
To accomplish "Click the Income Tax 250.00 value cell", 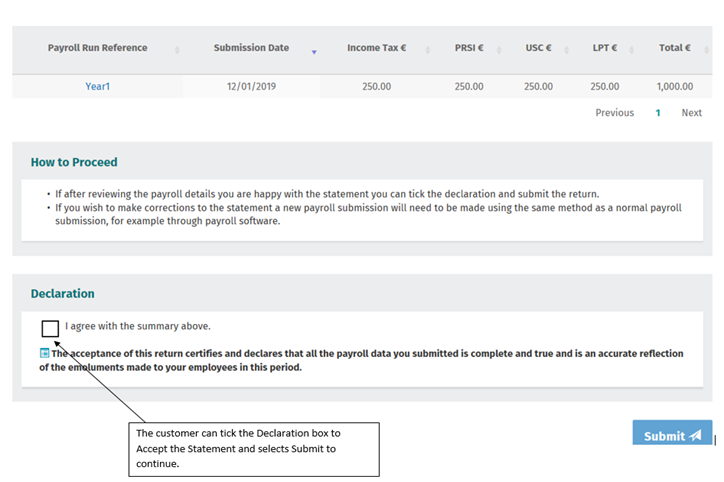I will (376, 87).
